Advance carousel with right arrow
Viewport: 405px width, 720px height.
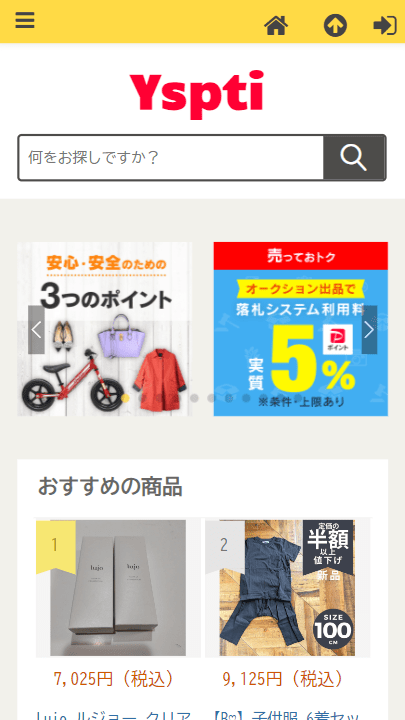coord(369,330)
